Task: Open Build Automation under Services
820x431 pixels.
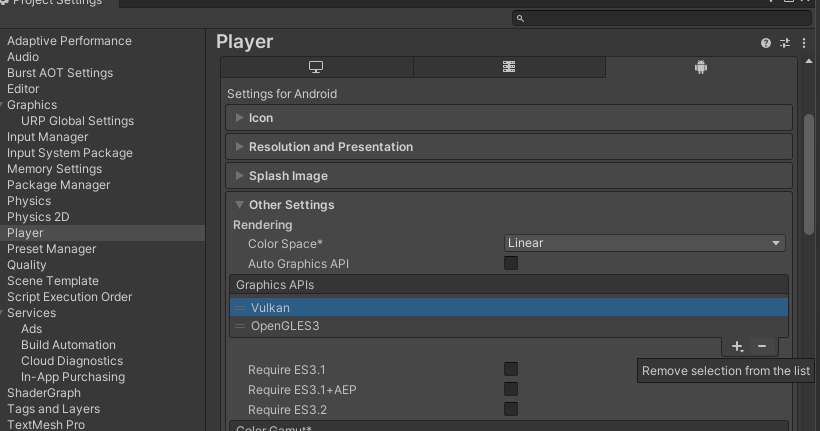Action: pyautogui.click(x=69, y=345)
